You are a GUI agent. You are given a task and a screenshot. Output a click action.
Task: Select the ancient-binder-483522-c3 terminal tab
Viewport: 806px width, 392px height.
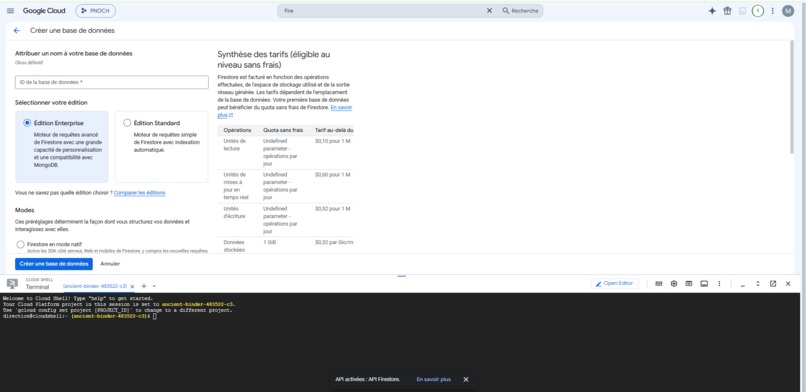(95, 286)
